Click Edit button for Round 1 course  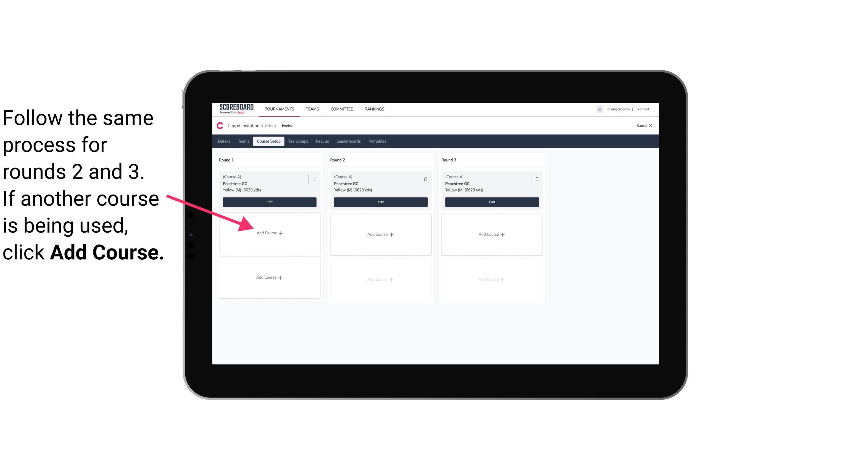tap(269, 202)
